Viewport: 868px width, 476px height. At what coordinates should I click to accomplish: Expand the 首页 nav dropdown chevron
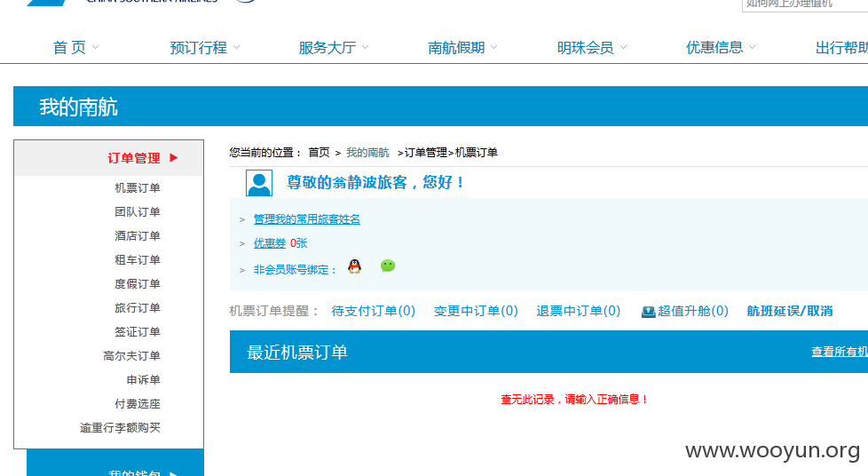click(x=95, y=48)
